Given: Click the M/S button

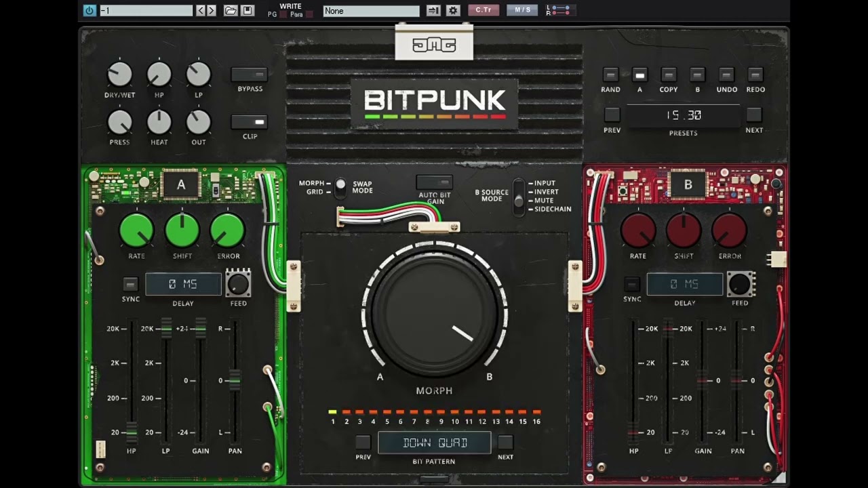Looking at the screenshot, I should click(522, 10).
